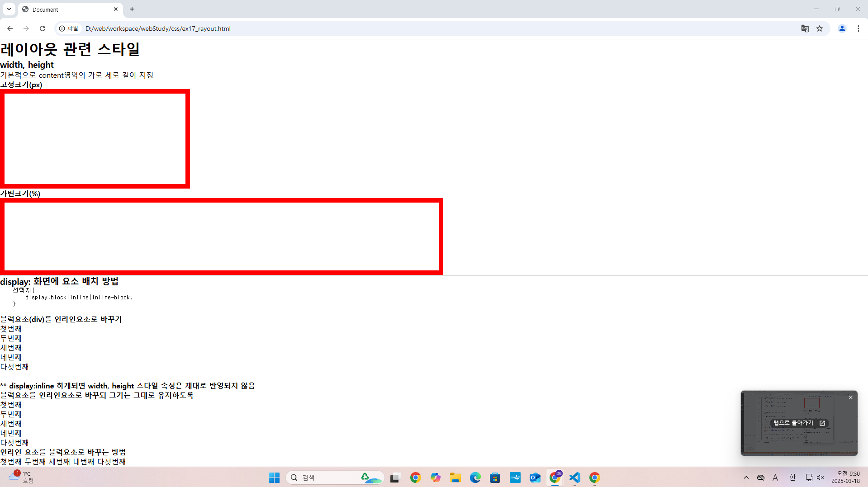
Task: Launch Copilot from the taskbar
Action: (x=435, y=478)
